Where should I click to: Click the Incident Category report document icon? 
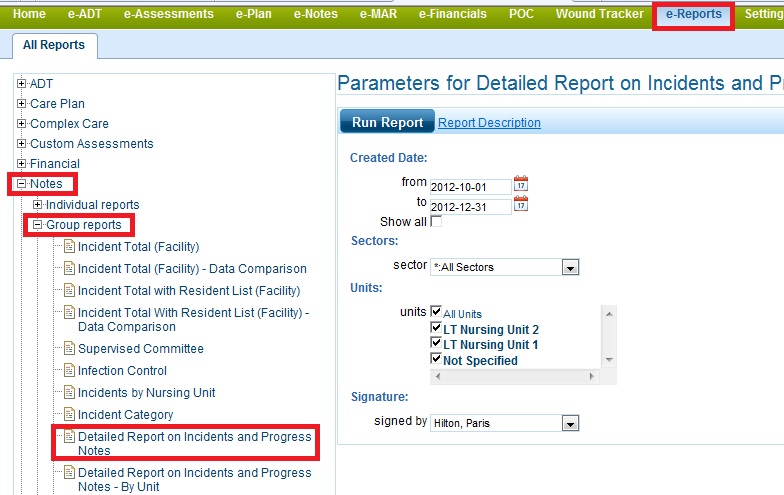click(70, 414)
